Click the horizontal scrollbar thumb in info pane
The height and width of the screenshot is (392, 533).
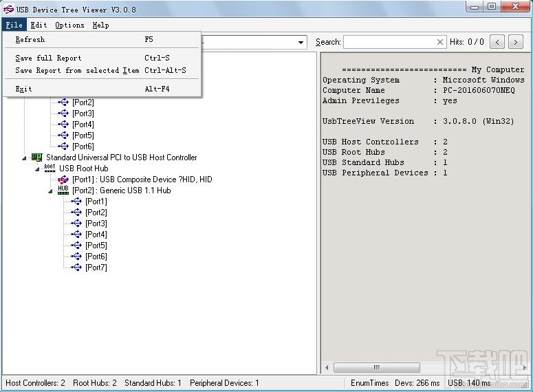[377, 367]
